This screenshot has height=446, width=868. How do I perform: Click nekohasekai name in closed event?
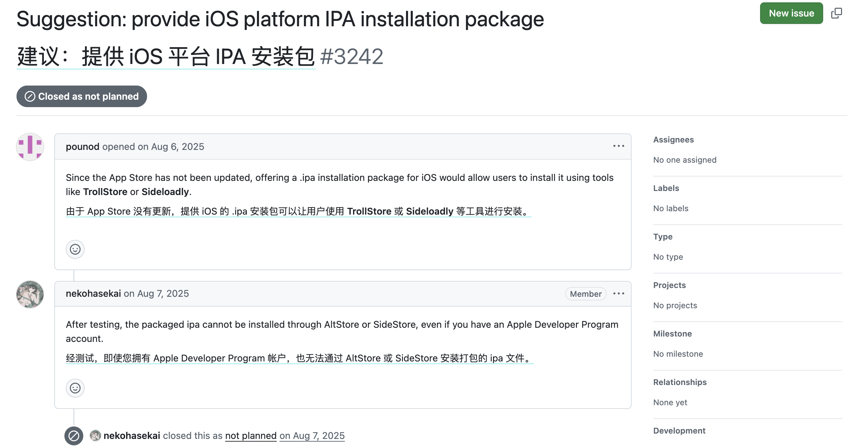pyautogui.click(x=132, y=436)
